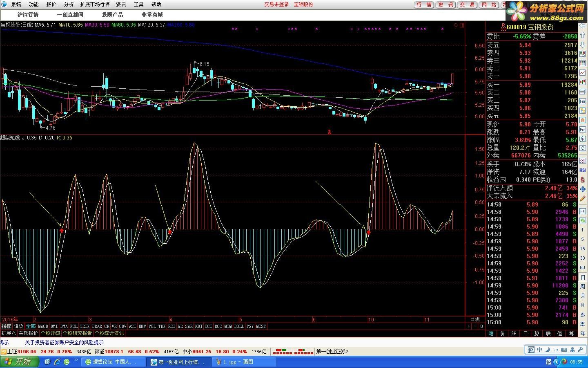The width and height of the screenshot is (588, 368).
Task: Open the 日线 period selector
Action: click(475, 319)
